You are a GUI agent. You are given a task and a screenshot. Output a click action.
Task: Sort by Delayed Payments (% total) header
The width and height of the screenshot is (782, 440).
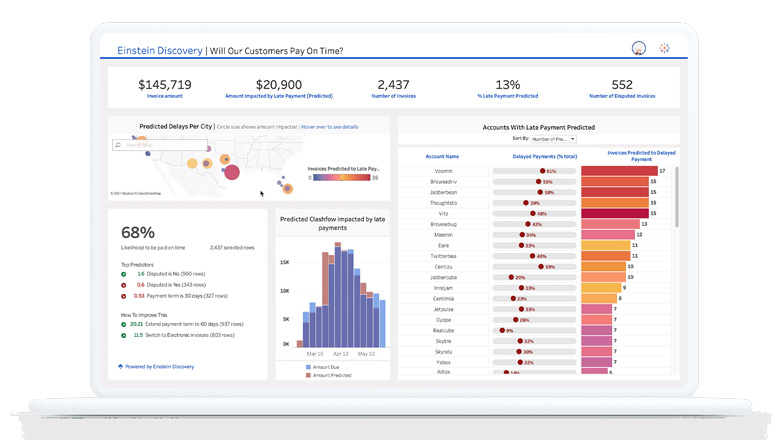click(545, 156)
